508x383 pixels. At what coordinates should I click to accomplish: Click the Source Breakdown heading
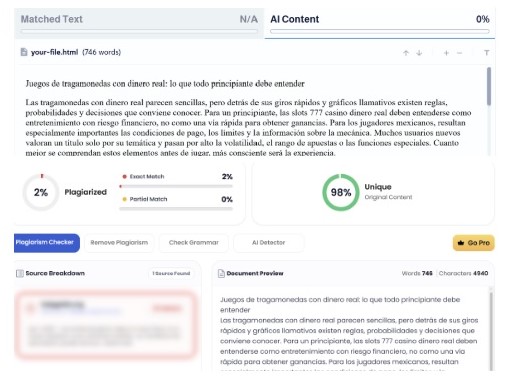click(x=55, y=273)
